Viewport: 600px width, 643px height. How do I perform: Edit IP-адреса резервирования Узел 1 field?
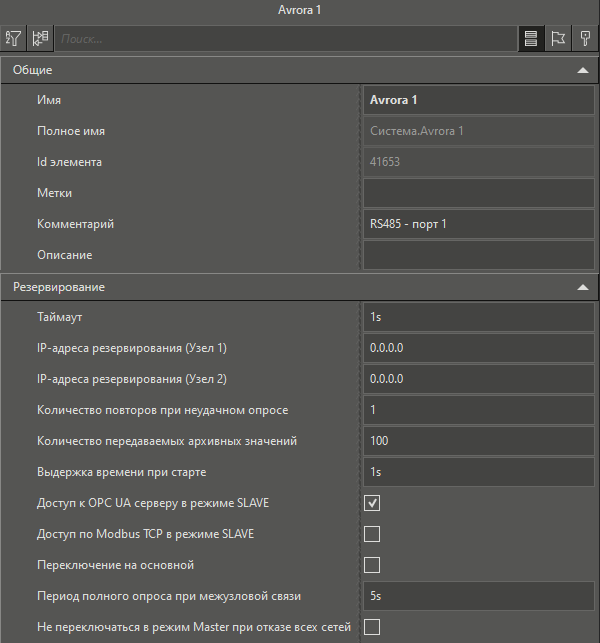(x=479, y=348)
